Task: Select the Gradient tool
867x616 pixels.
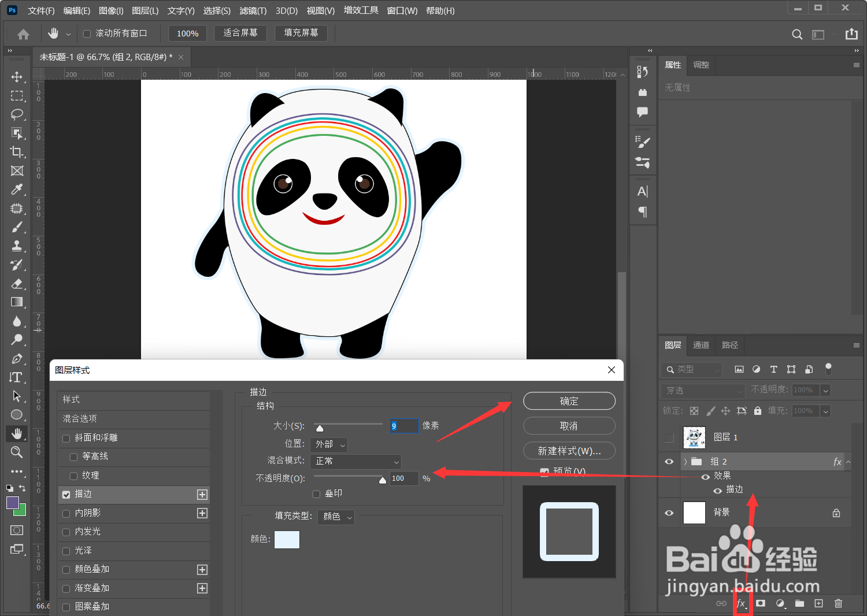Action: [17, 302]
